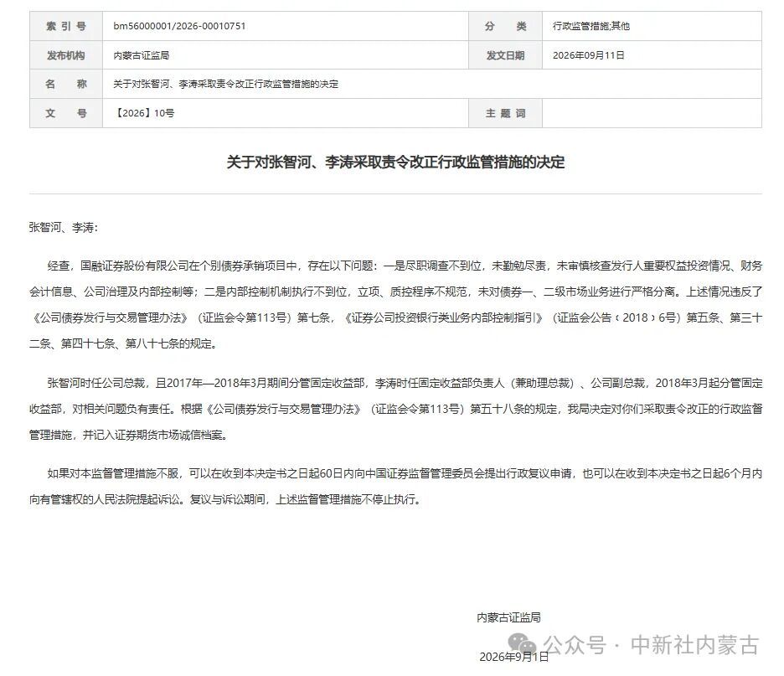Screen dimensions: 784x676
Task: Click the 行政监管措施;其他 category value
Action: [591, 26]
